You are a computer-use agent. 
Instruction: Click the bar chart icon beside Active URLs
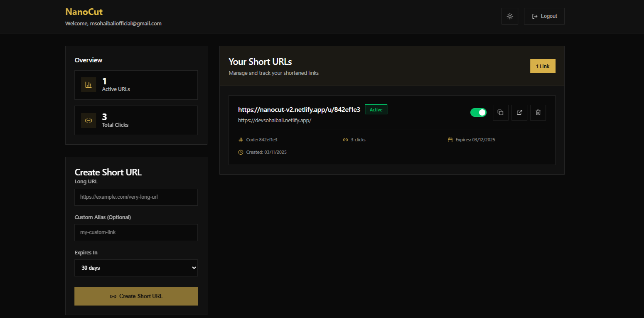coord(88,85)
